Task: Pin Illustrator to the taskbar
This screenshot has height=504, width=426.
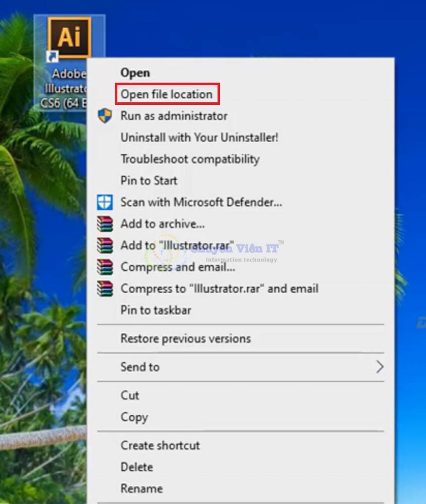Action: pos(155,310)
